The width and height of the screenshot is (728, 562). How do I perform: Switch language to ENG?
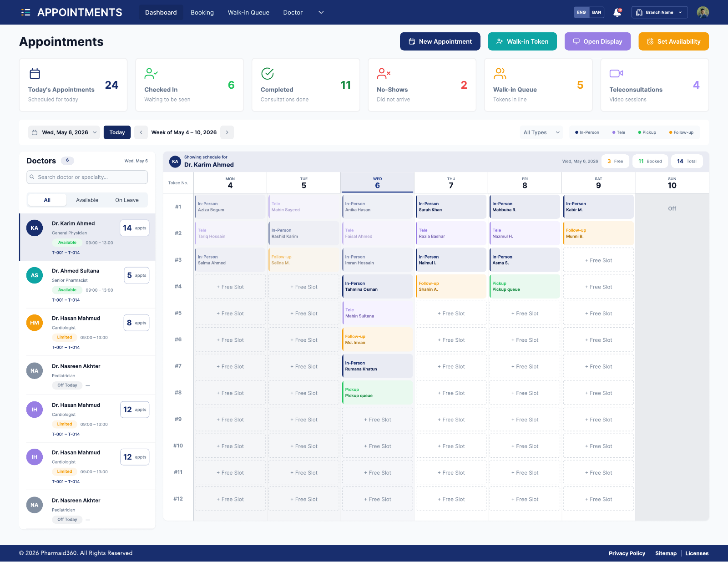[x=581, y=12]
